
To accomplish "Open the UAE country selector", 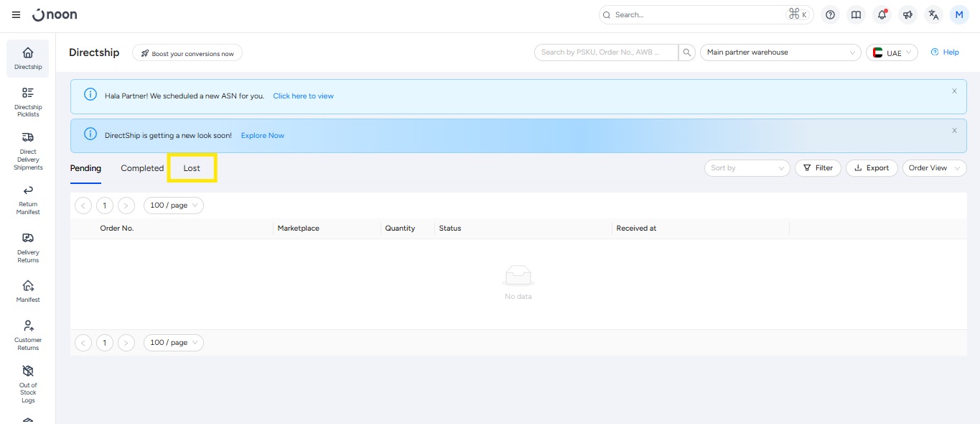I will [892, 52].
